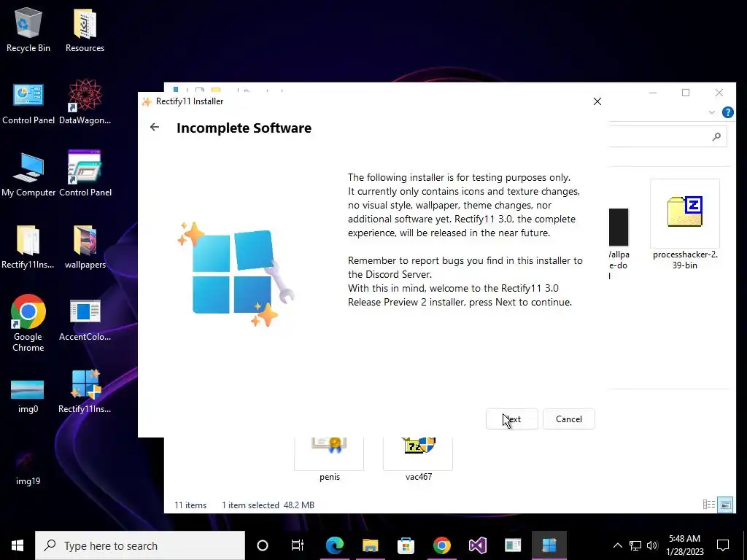Open Microsoft Store from taskbar
This screenshot has width=747, height=560.
pyautogui.click(x=406, y=545)
